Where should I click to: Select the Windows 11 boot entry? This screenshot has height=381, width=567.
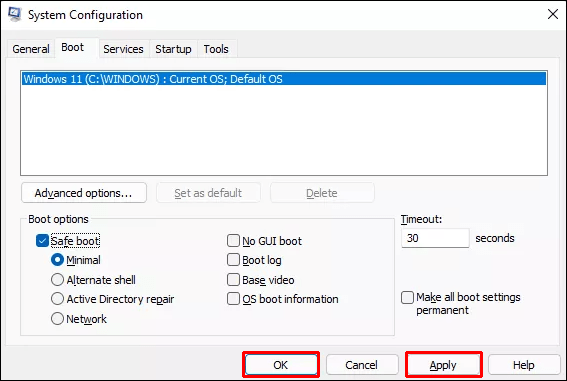click(284, 79)
